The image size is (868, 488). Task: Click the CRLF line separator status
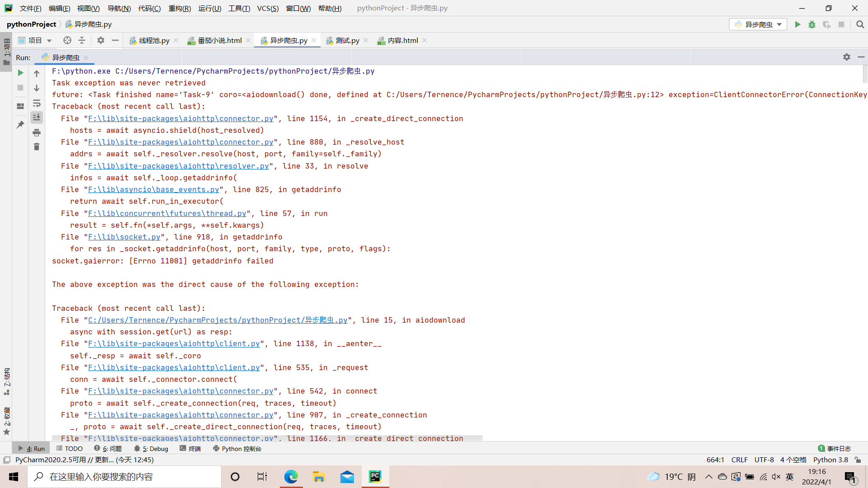(740, 460)
